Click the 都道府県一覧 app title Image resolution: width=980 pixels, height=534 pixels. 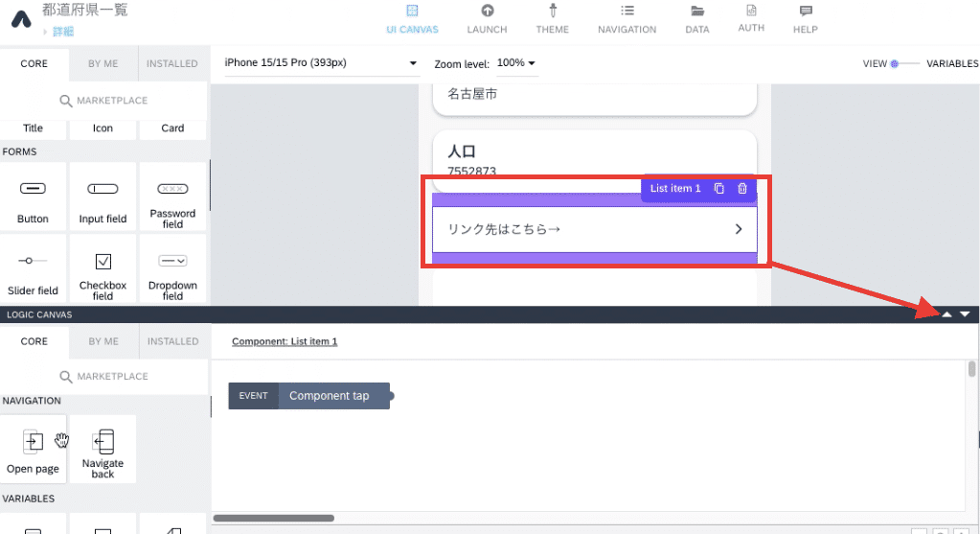click(85, 10)
